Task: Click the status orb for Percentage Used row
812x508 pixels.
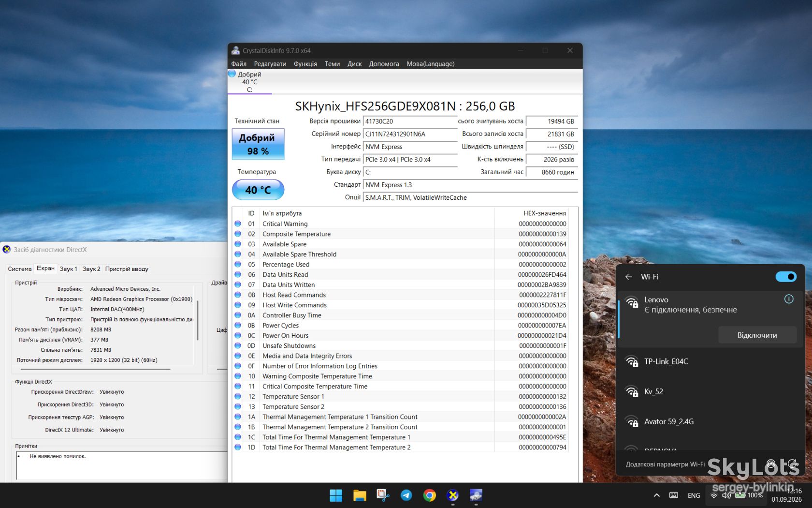Action: pos(238,264)
